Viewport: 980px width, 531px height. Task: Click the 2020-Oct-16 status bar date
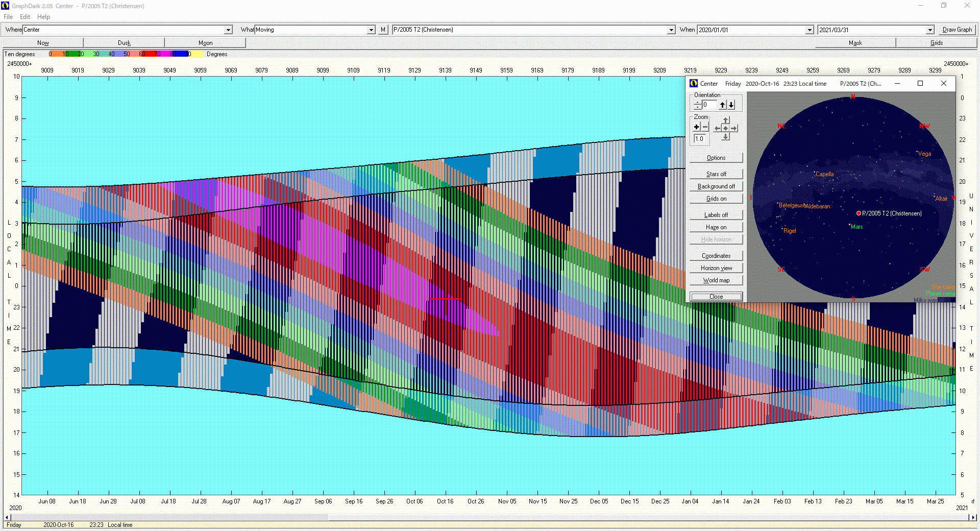point(59,525)
